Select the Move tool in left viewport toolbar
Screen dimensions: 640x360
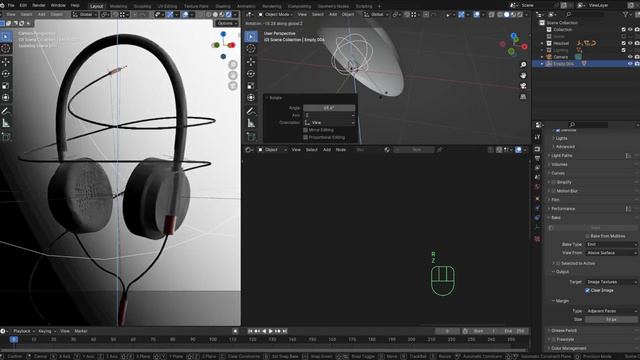coord(6,62)
